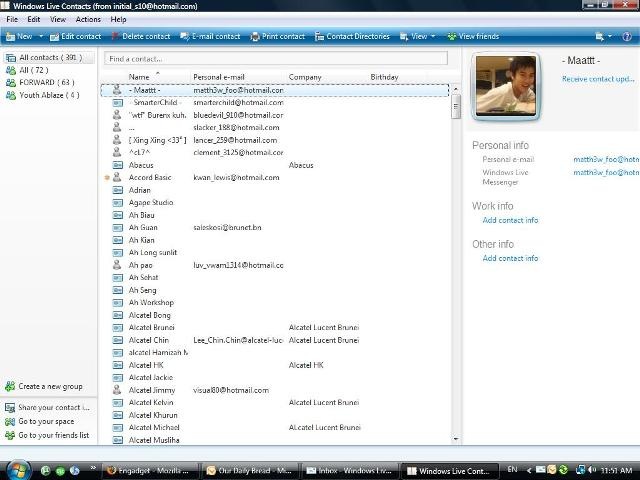Open the New dropdown arrow
Screen dimensions: 640x480
click(41, 36)
